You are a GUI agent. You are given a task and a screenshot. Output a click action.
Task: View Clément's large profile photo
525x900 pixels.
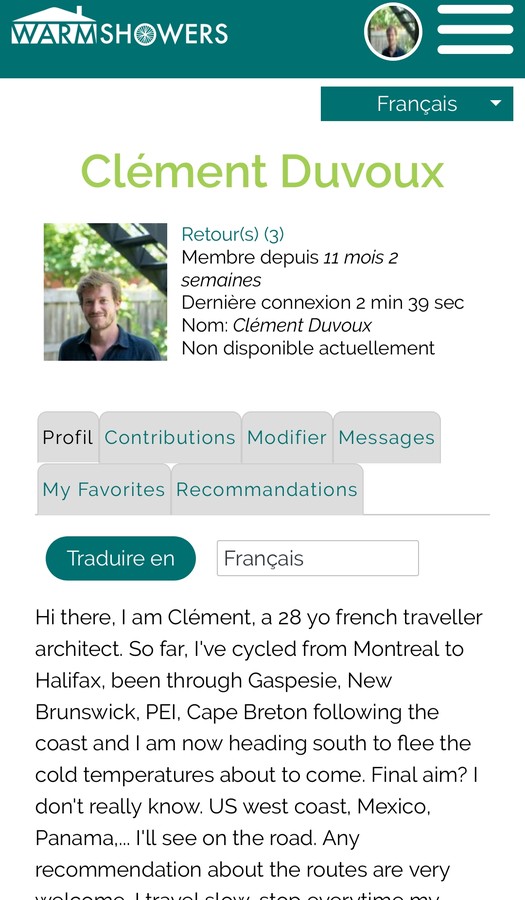tap(106, 292)
